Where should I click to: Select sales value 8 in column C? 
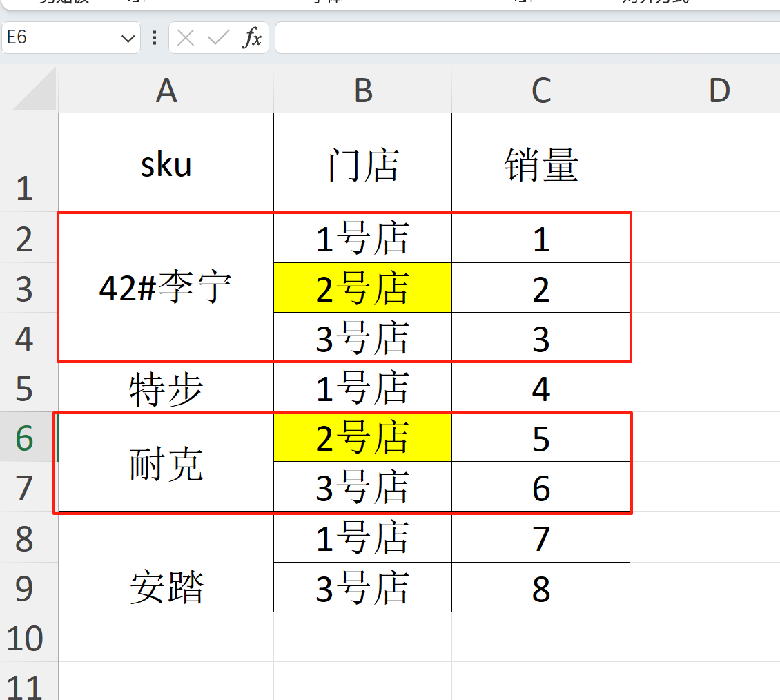540,587
